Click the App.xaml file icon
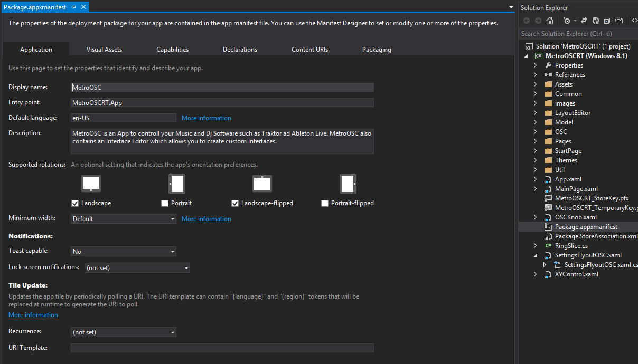This screenshot has width=638, height=364. (548, 179)
